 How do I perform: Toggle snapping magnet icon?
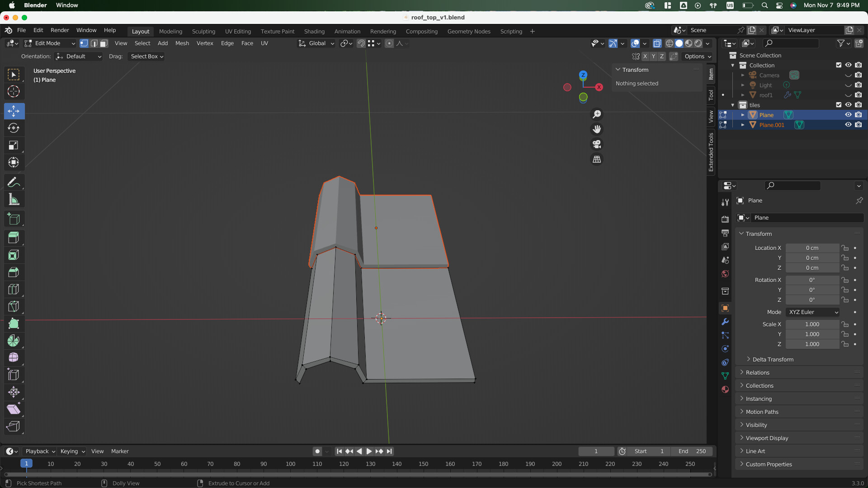click(361, 43)
